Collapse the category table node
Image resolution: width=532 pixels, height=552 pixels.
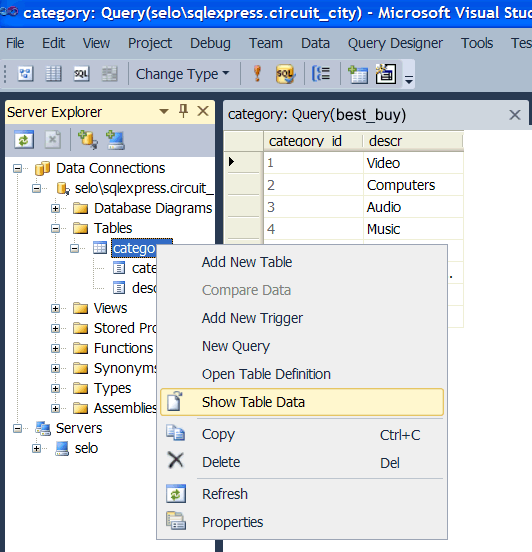click(74, 249)
